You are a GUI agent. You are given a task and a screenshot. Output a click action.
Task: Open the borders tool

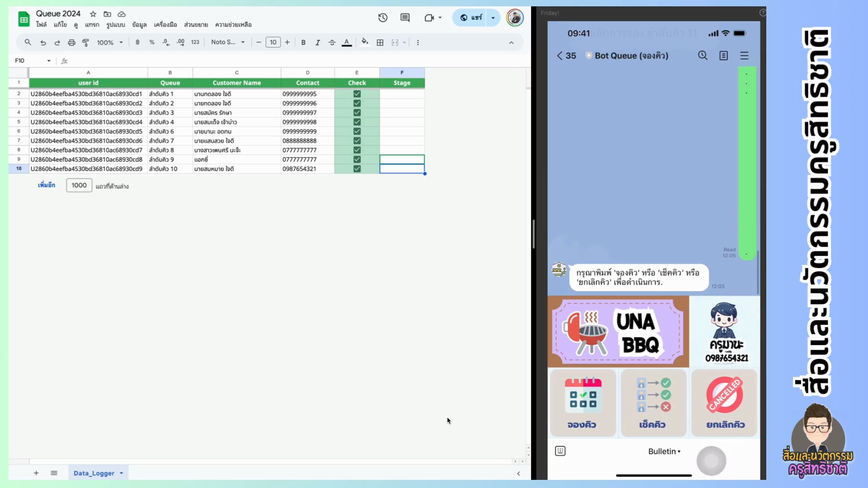[380, 42]
